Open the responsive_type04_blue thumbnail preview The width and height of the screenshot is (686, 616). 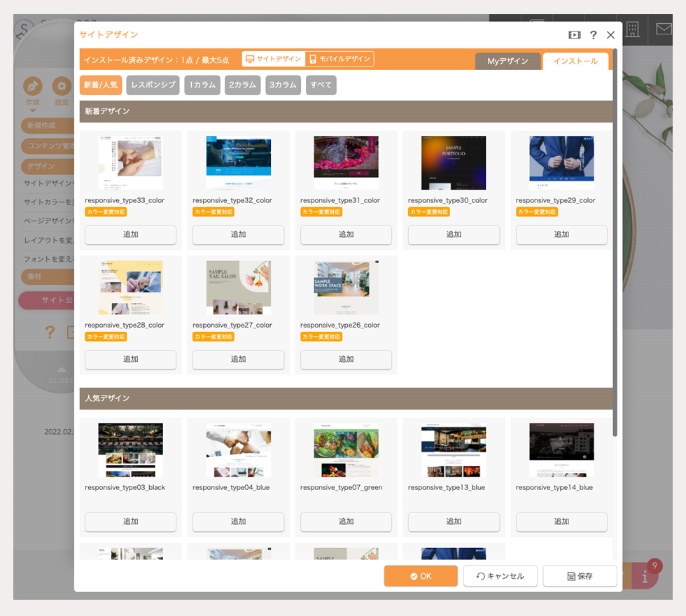(x=239, y=449)
